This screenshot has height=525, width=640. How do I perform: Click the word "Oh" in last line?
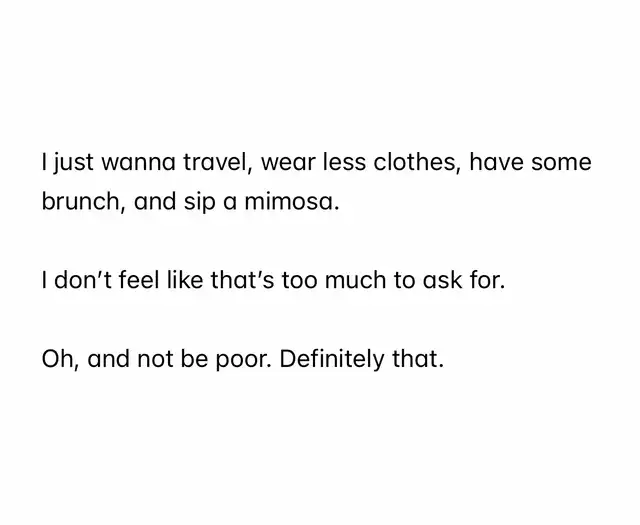[59, 359]
